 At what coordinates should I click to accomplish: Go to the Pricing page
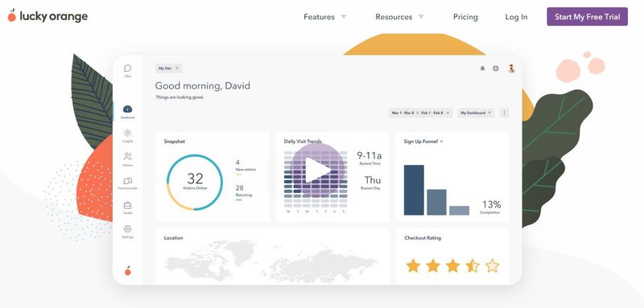(465, 17)
